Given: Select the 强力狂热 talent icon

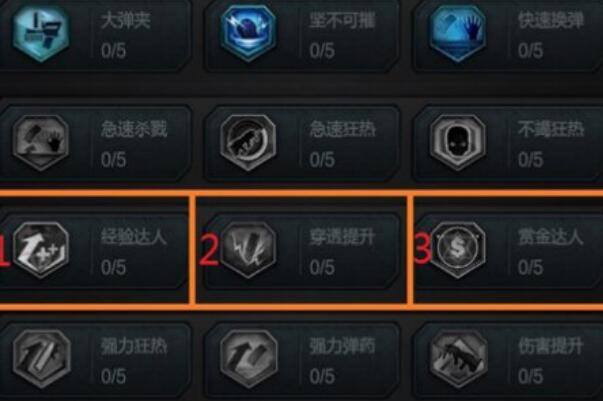Looking at the screenshot, I should coord(42,358).
